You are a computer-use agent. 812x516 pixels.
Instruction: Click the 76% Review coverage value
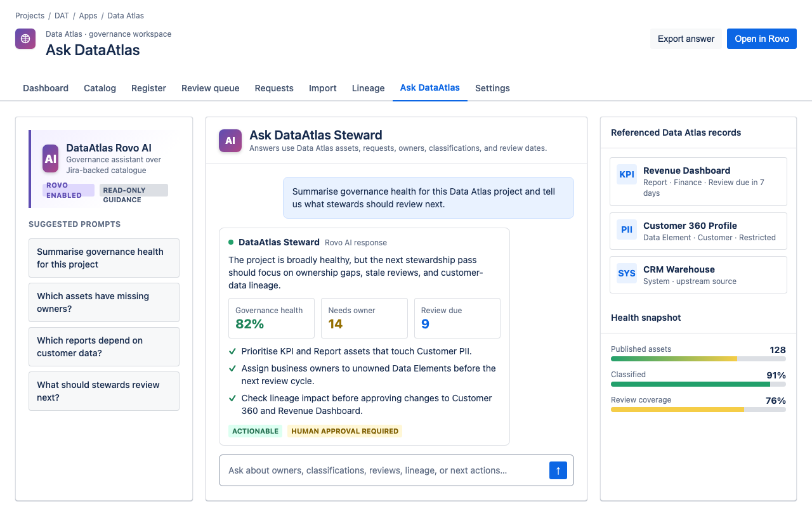776,401
